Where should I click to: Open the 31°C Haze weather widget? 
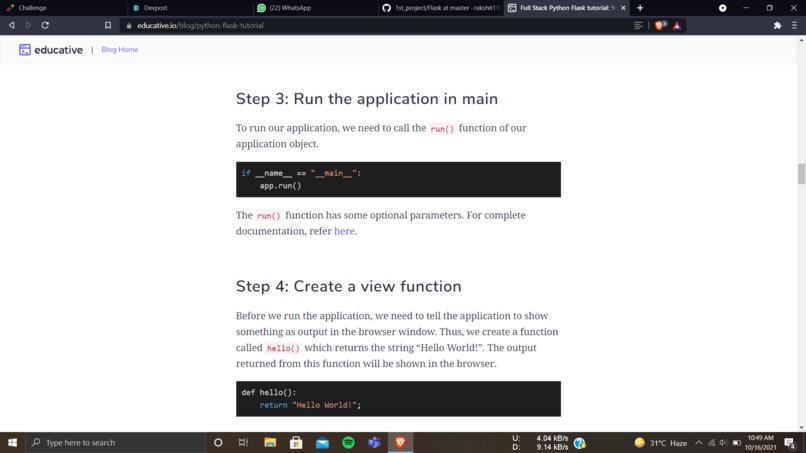(661, 443)
